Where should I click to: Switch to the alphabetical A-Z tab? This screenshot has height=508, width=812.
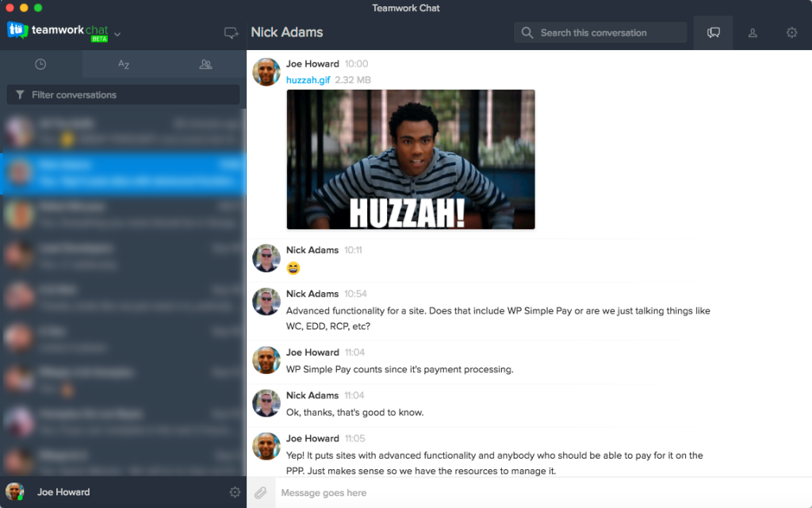point(124,64)
